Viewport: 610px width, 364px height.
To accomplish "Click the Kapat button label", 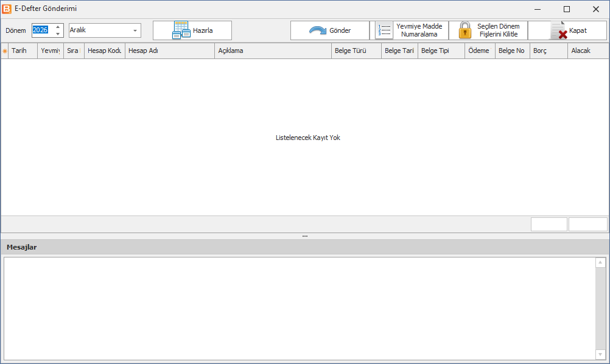I will click(x=578, y=30).
